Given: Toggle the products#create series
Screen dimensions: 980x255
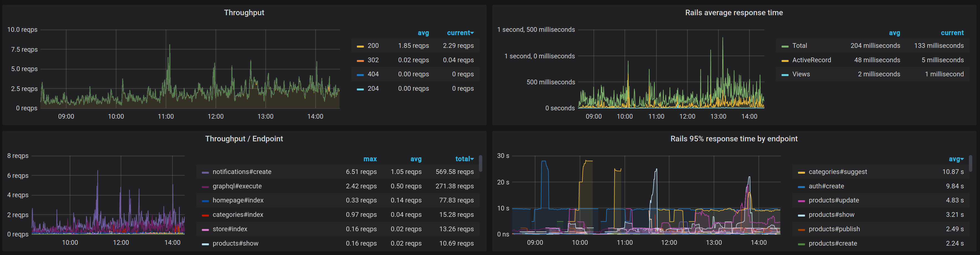Looking at the screenshot, I should pos(833,244).
